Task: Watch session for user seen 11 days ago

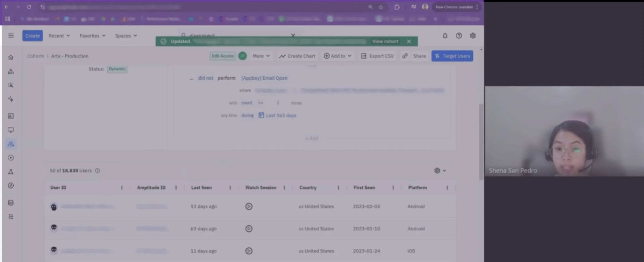Action: tap(249, 251)
